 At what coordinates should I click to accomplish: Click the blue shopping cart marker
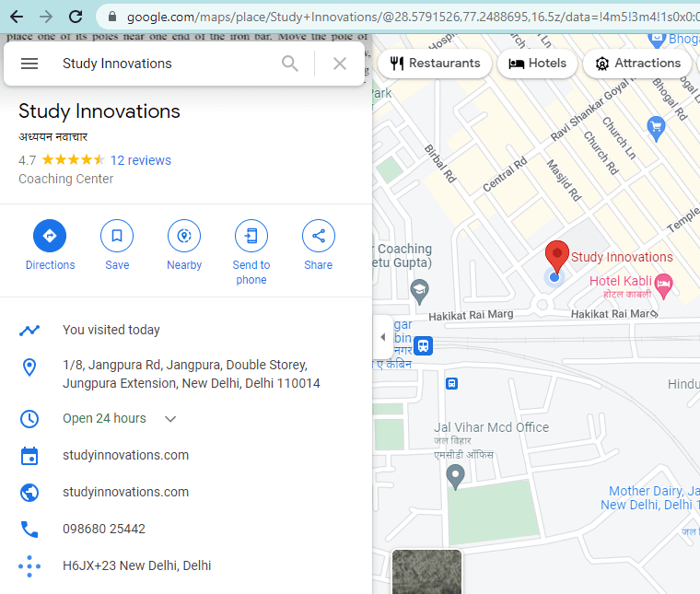(656, 129)
